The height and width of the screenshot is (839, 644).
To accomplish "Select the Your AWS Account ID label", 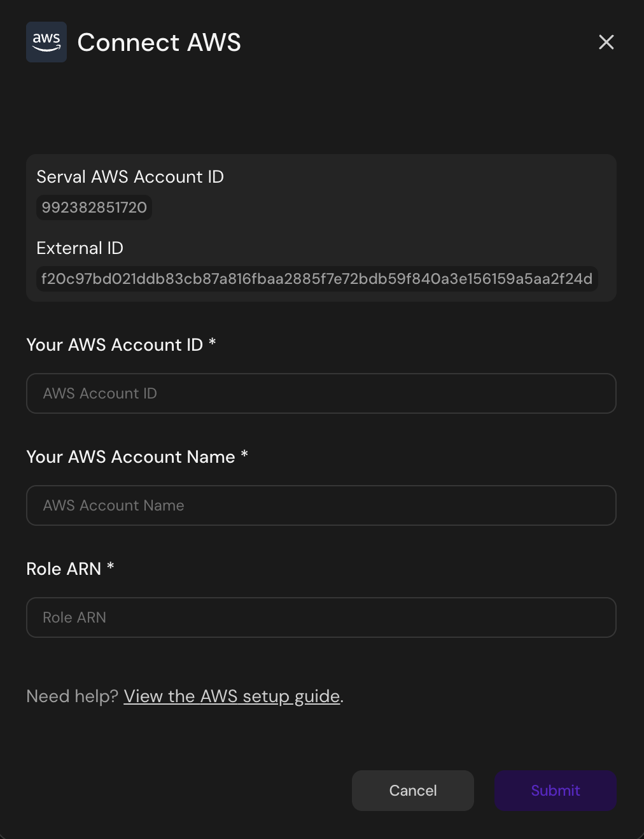I will (x=120, y=344).
